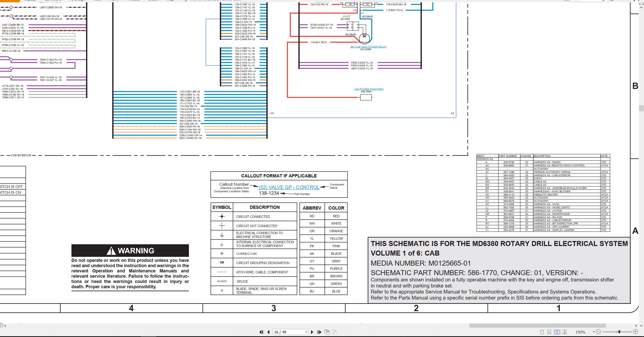Click the T946-C1623 PU-18 wire label
The width and height of the screenshot is (644, 337).
51,60
